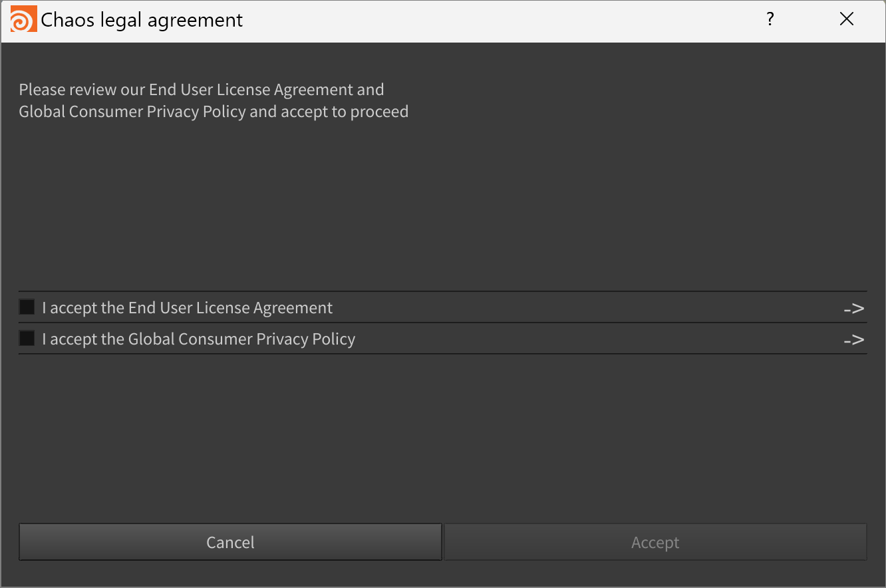Open the question mark help button
The height and width of the screenshot is (588, 886).
tap(770, 19)
